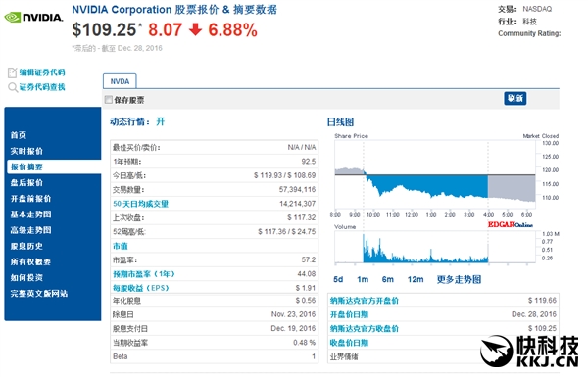Click the red down arrow price indicator
The height and width of the screenshot is (377, 588).
pyautogui.click(x=195, y=29)
